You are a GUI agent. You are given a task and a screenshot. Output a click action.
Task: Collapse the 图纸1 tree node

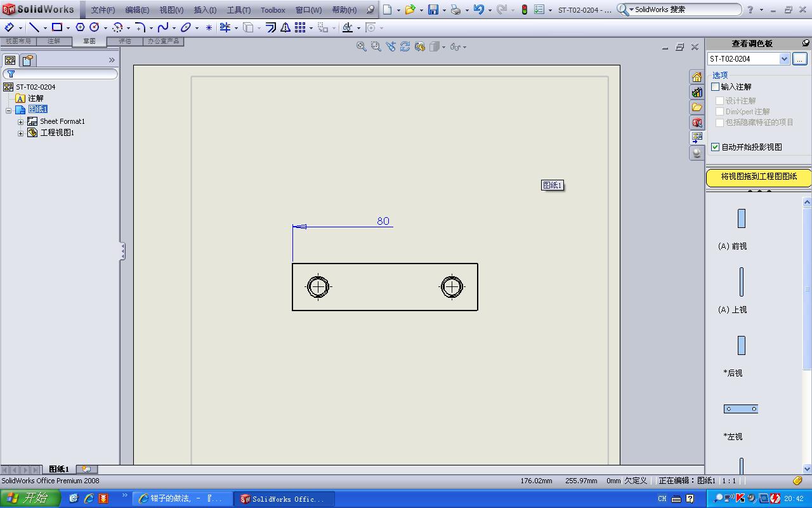click(x=9, y=110)
